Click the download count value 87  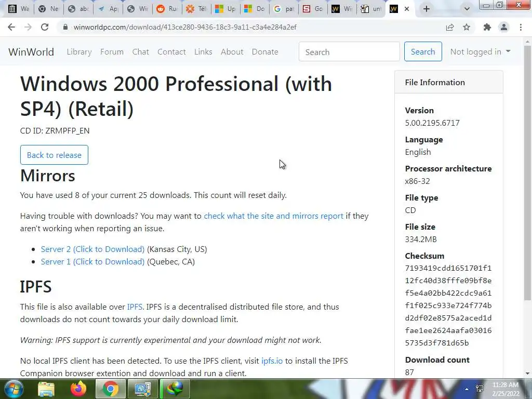pyautogui.click(x=409, y=372)
